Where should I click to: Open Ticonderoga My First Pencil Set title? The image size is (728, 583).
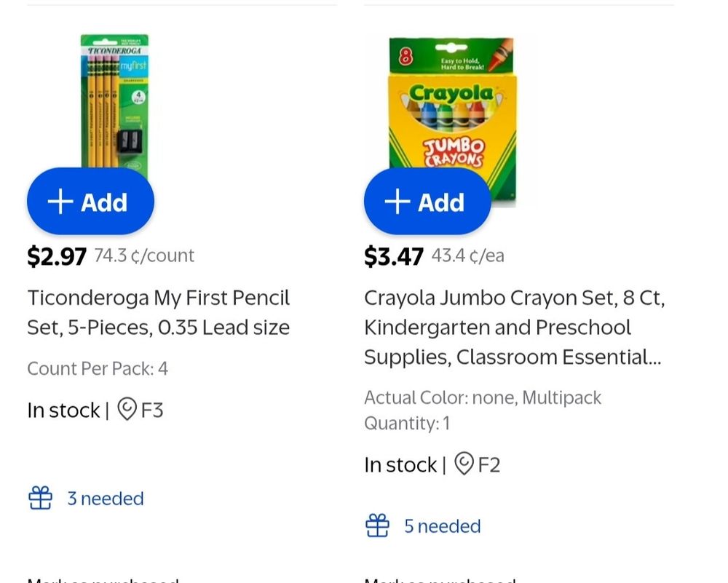click(159, 312)
